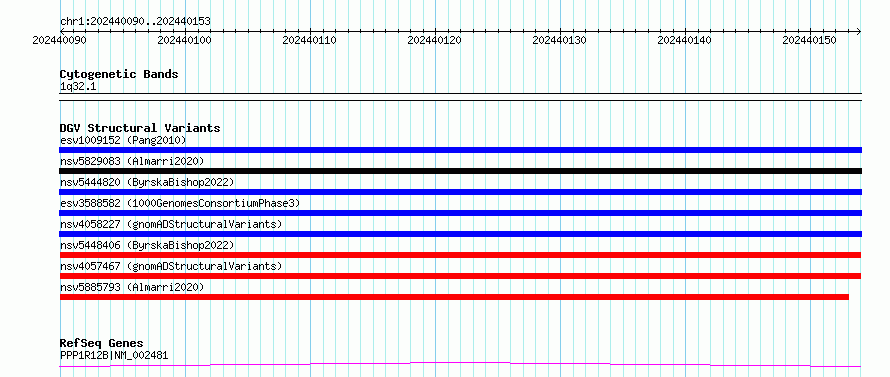Open variant nsv5829083 (Almarri2020) label
This screenshot has height=377, width=890.
tap(132, 161)
